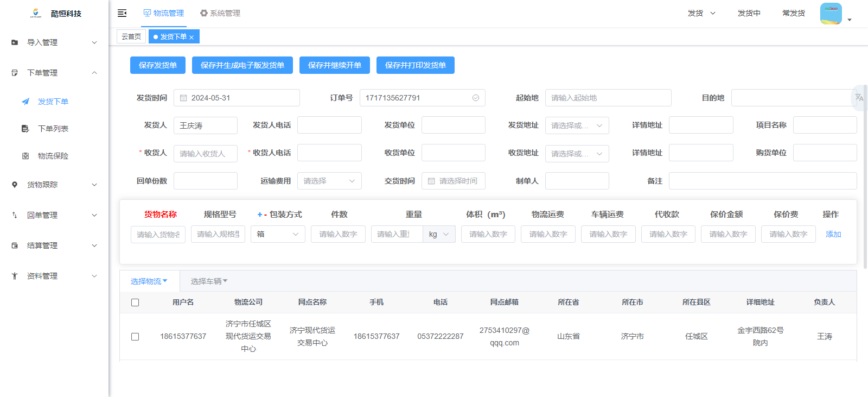The height and width of the screenshot is (397, 868).
Task: Click the 保存发货单 button
Action: pos(158,65)
